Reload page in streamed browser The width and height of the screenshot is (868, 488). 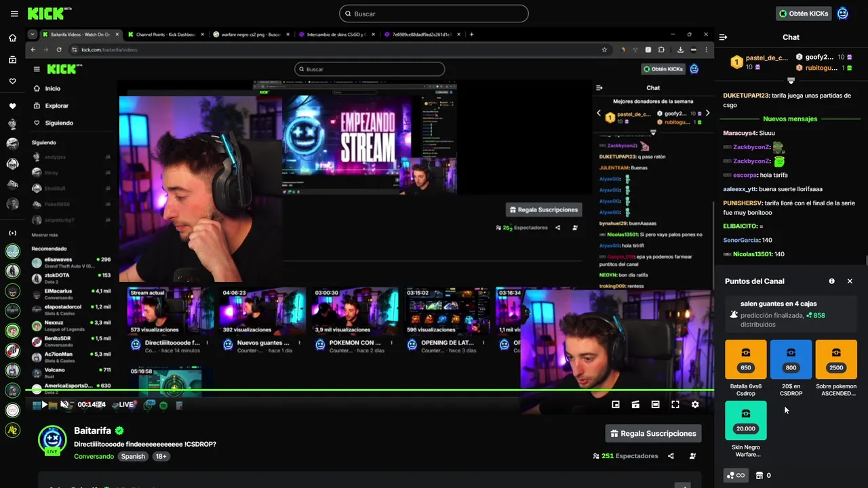[59, 49]
